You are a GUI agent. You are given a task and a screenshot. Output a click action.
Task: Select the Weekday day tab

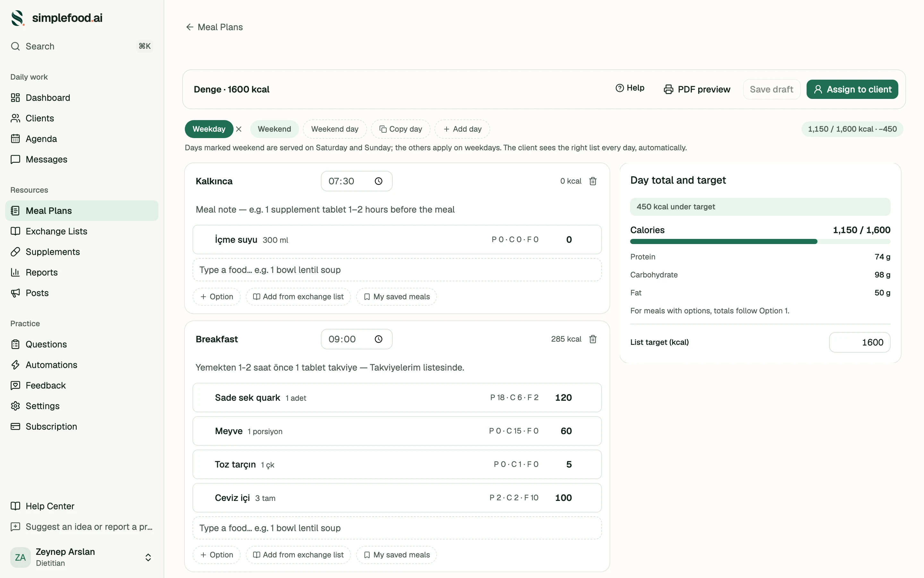click(209, 129)
